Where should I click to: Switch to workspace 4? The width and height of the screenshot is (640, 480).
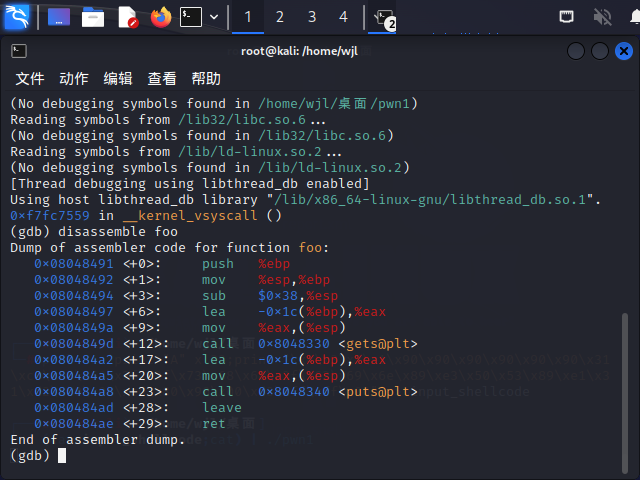(343, 17)
